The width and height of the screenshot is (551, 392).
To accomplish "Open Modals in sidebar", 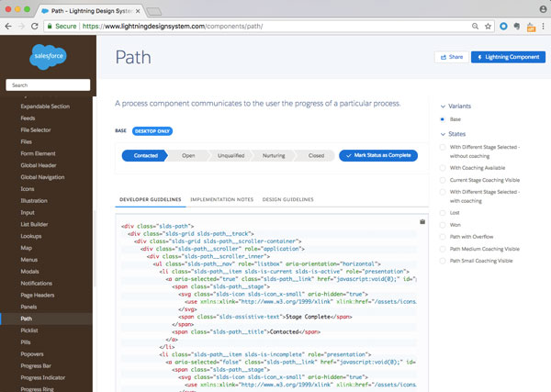I will pos(29,272).
